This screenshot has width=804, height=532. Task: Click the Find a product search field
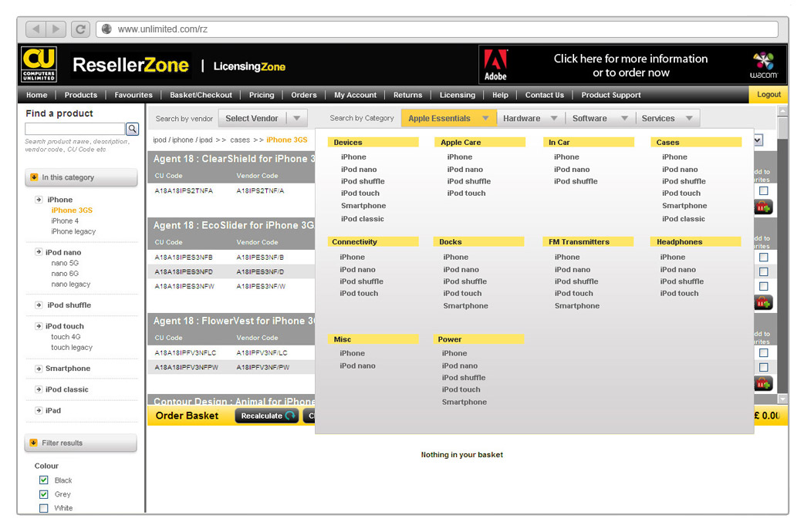(x=75, y=129)
